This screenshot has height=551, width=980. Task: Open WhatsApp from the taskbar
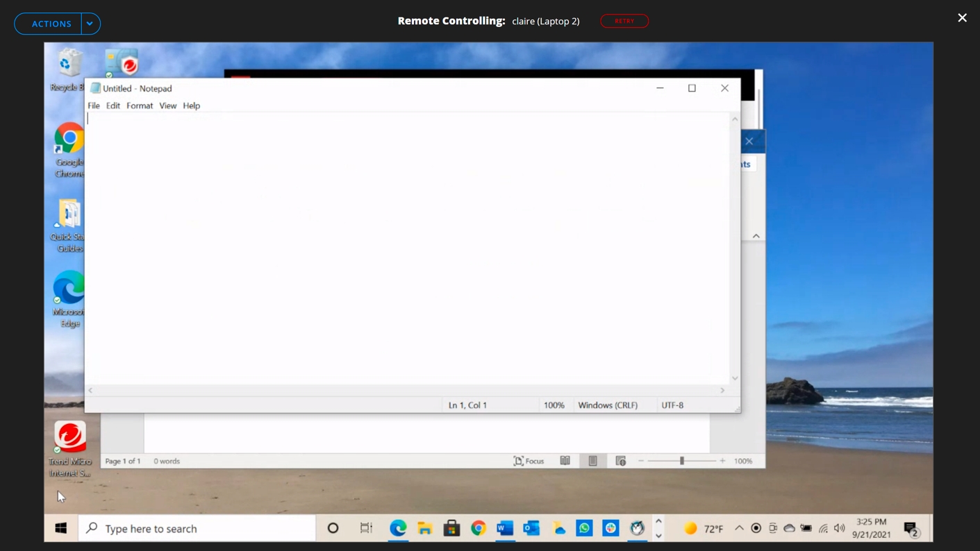pyautogui.click(x=584, y=528)
